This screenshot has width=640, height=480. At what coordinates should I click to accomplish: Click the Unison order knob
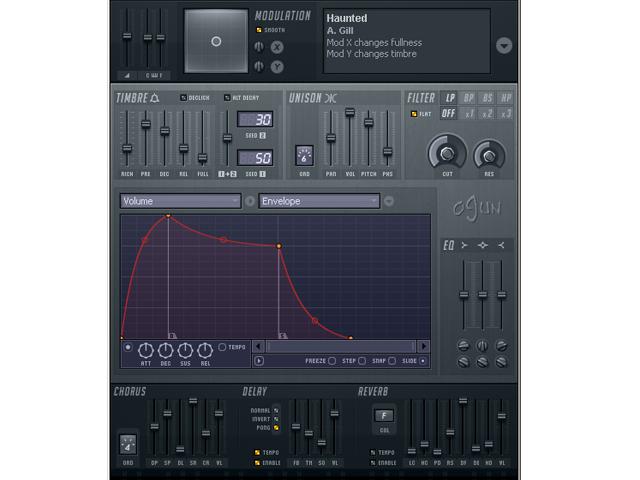[304, 155]
